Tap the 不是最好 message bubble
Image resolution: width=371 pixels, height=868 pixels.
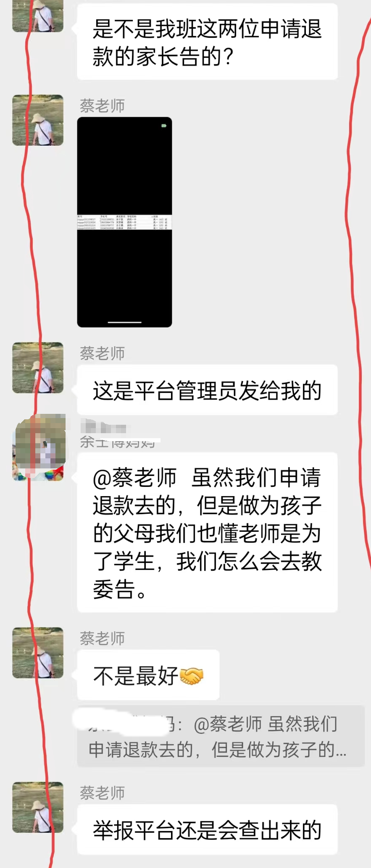[148, 675]
